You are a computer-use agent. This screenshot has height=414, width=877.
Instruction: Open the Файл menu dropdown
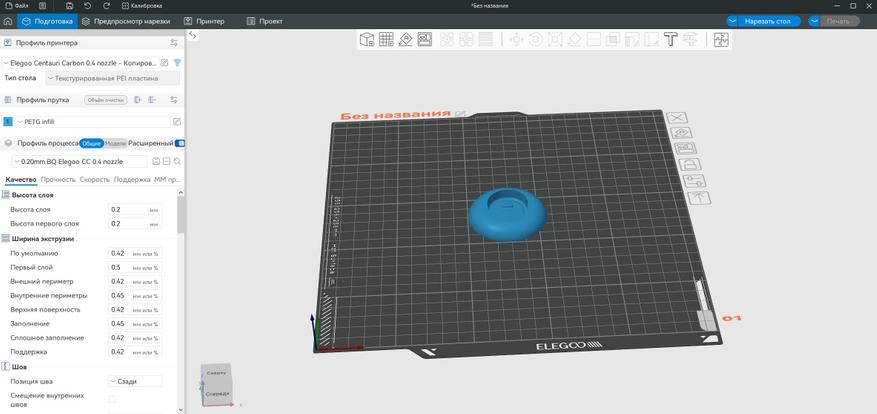pyautogui.click(x=17, y=6)
